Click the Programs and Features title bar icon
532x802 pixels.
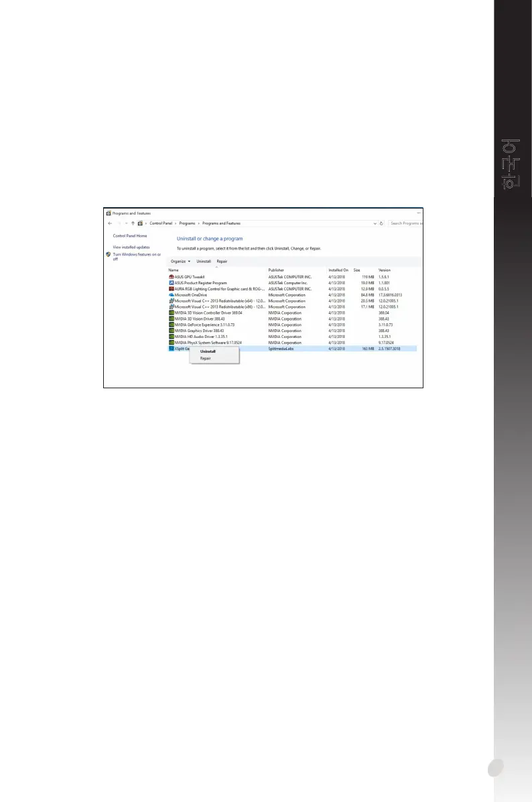tap(109, 213)
